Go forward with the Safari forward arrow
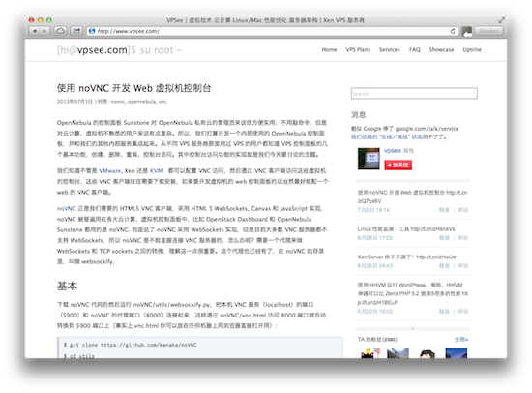Screen dimensions: 532x393 [x=44, y=31]
